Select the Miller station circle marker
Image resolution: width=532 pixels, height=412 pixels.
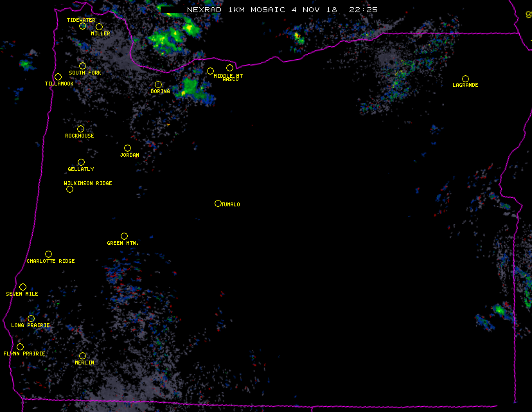tap(99, 26)
